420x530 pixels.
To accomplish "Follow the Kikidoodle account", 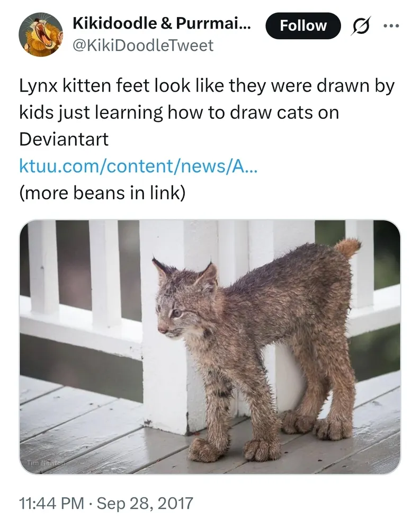I will pos(303,25).
